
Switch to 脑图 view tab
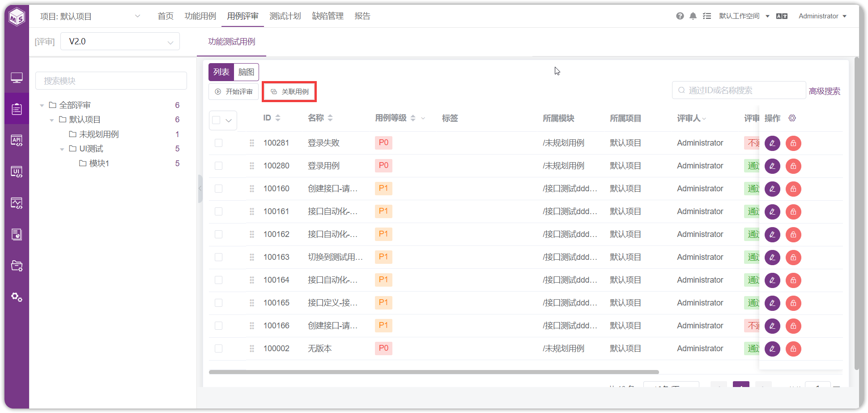click(x=246, y=72)
